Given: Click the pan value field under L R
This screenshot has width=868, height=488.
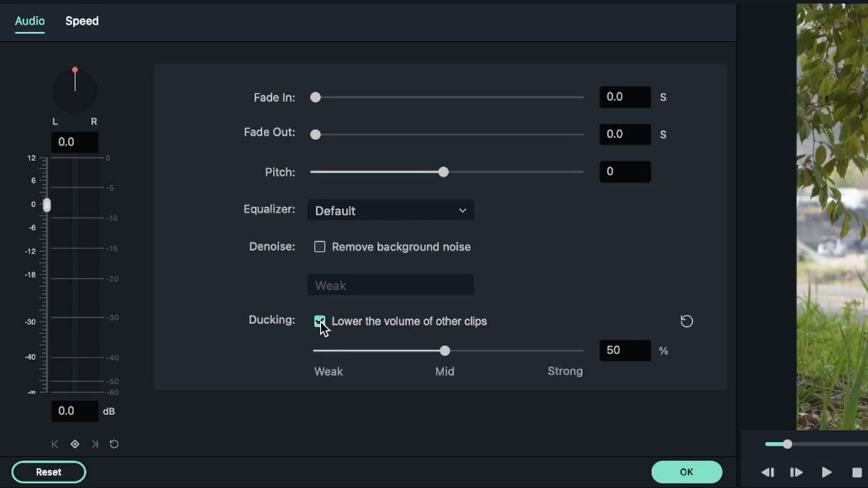Looking at the screenshot, I should (x=75, y=142).
